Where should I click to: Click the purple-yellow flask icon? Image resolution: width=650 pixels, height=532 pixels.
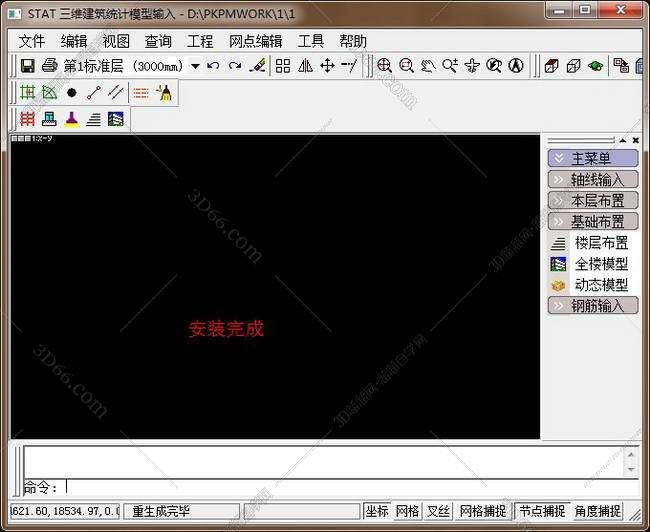pos(72,119)
